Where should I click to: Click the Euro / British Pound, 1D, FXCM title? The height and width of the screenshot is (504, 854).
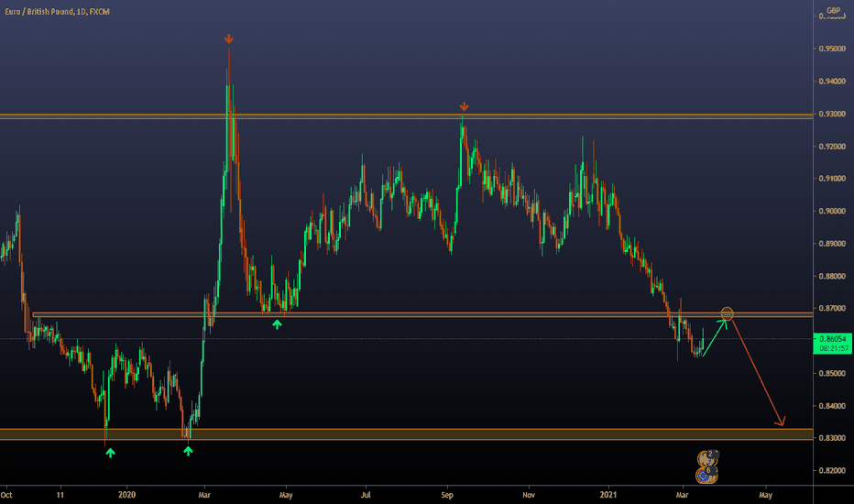coord(57,11)
